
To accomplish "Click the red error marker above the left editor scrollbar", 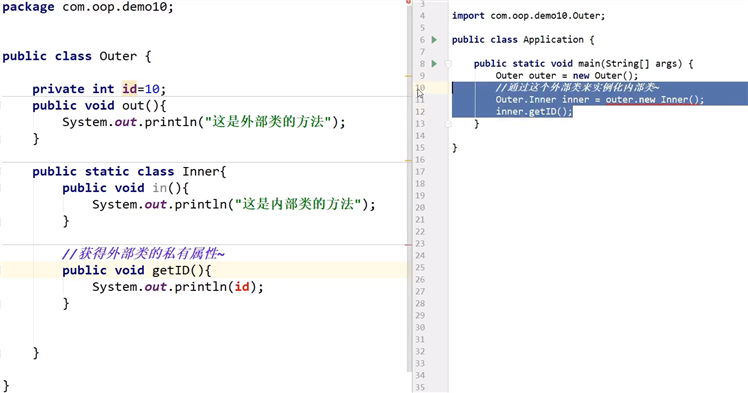I will tap(409, 2).
